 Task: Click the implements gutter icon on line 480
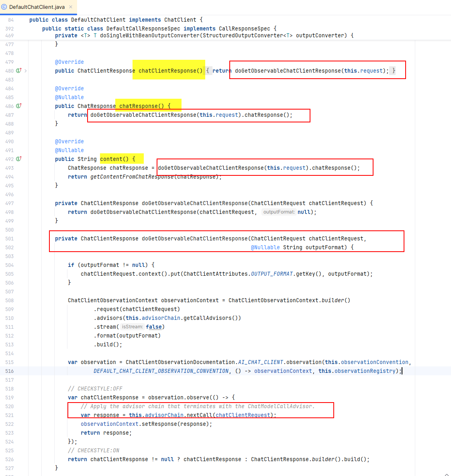pos(18,71)
